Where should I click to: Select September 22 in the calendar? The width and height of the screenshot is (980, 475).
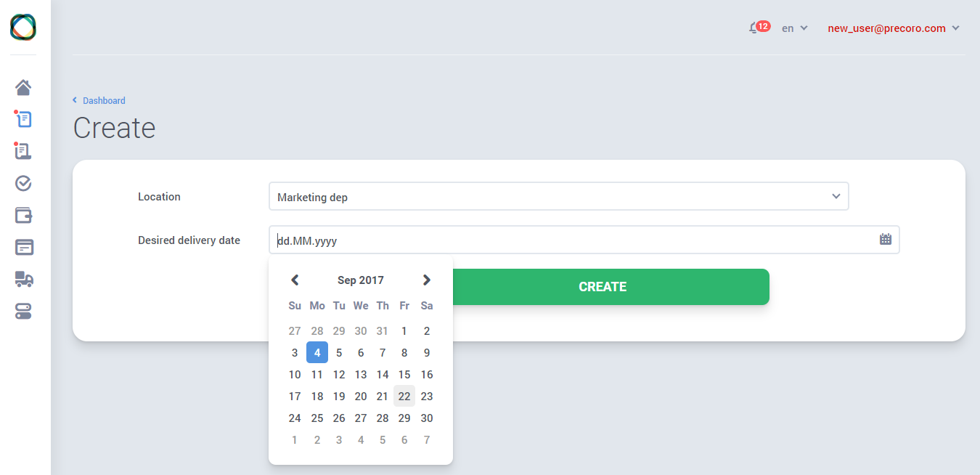pyautogui.click(x=404, y=397)
